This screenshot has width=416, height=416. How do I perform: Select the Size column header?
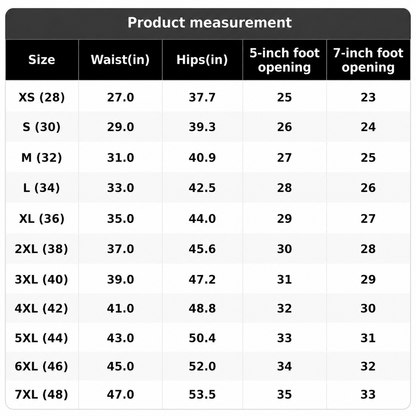(42, 60)
